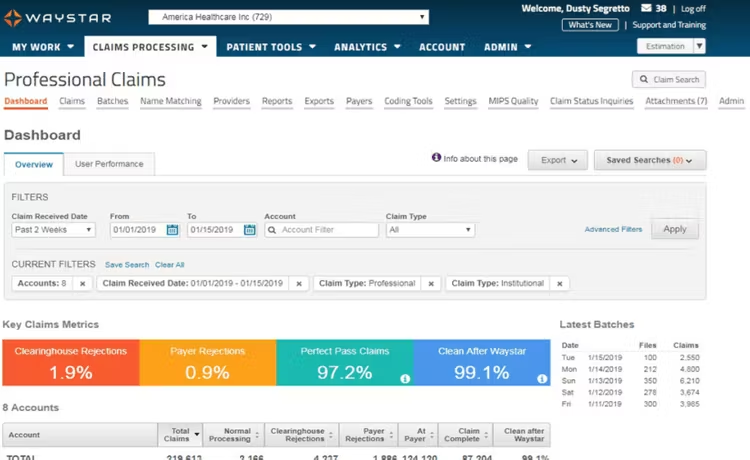Open the From date calendar picker
The width and height of the screenshot is (750, 460).
[x=172, y=230]
